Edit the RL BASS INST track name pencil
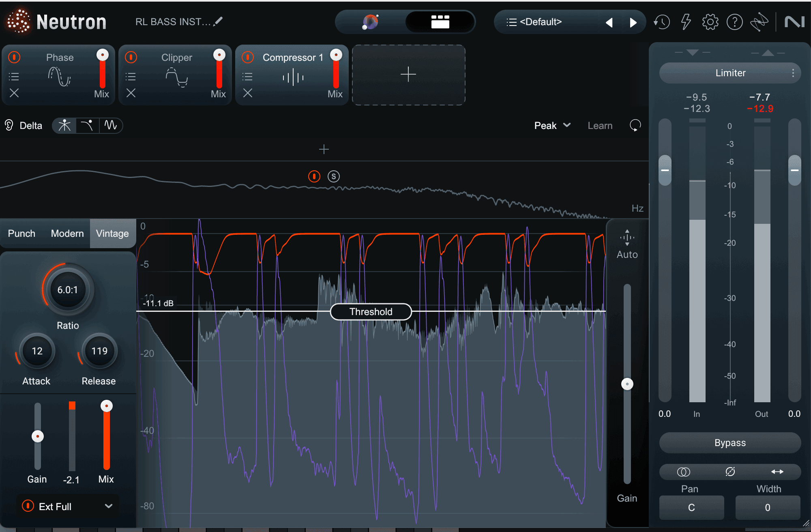Screen dimensions: 811x532 [x=218, y=21]
